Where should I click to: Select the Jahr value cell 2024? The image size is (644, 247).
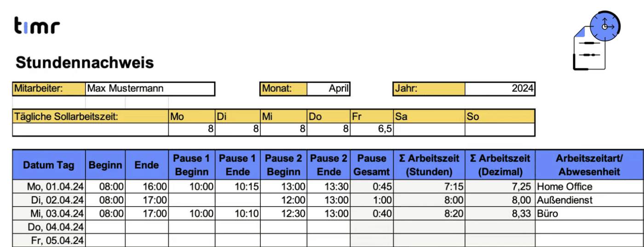(500, 89)
